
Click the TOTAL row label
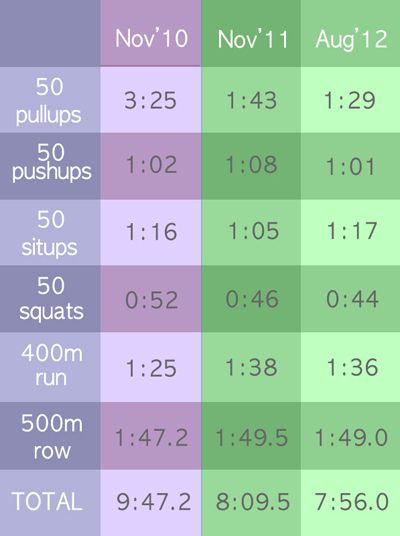50,502
